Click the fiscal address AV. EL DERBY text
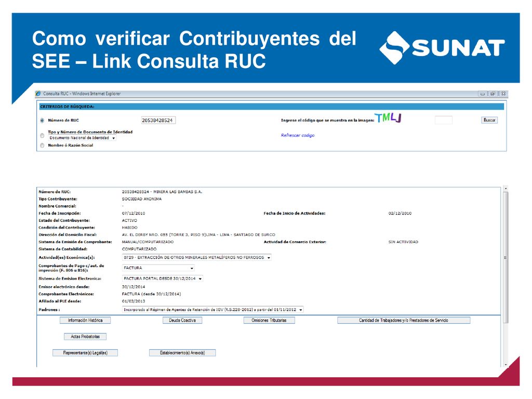Image resolution: width=532 pixels, height=399 pixels. point(198,235)
